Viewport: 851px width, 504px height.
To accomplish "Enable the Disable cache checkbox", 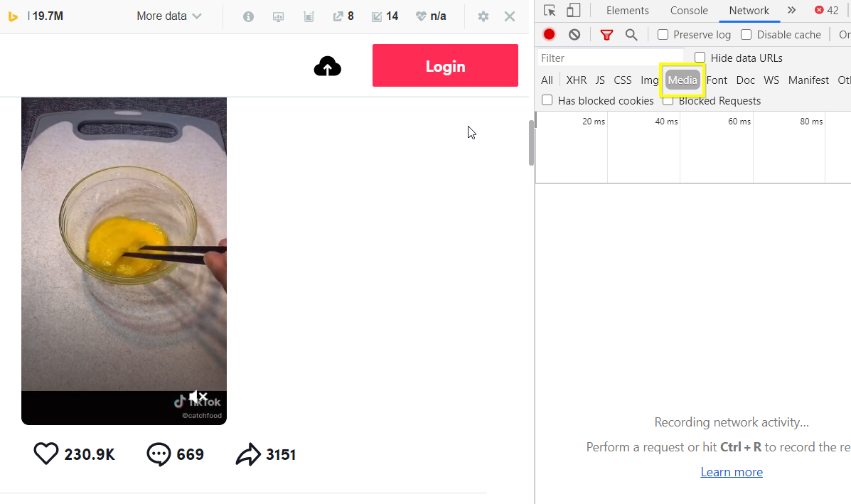I will click(x=746, y=35).
